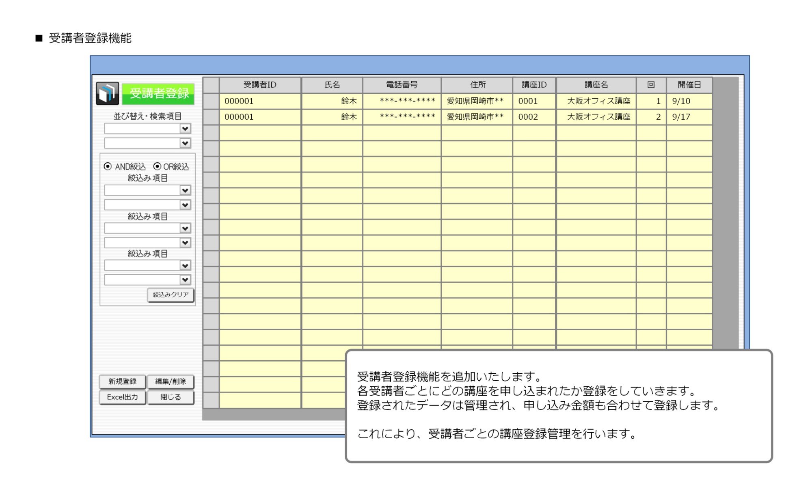Screen dimensions: 812x504
Task: Select cell with 講座ID 0001
Action: [x=534, y=101]
